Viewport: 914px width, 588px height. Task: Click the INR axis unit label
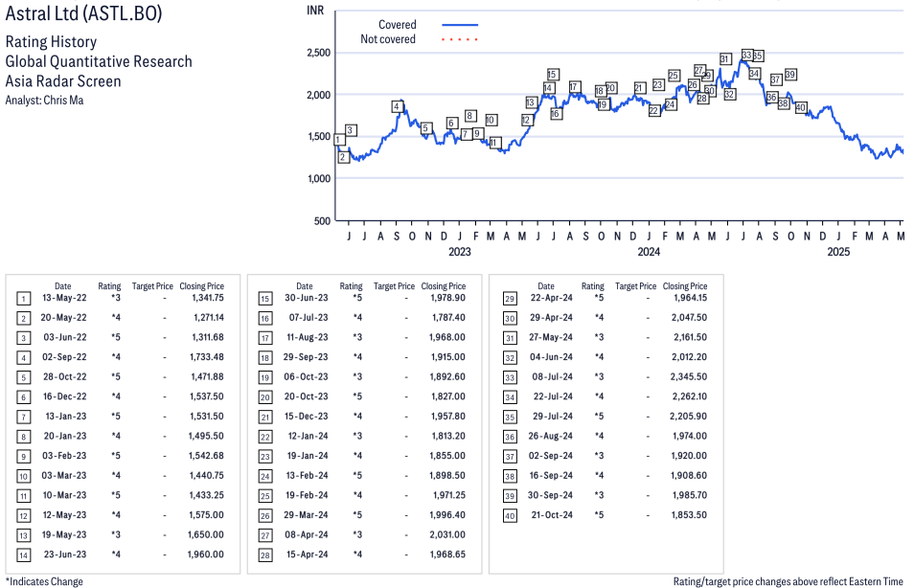click(315, 11)
